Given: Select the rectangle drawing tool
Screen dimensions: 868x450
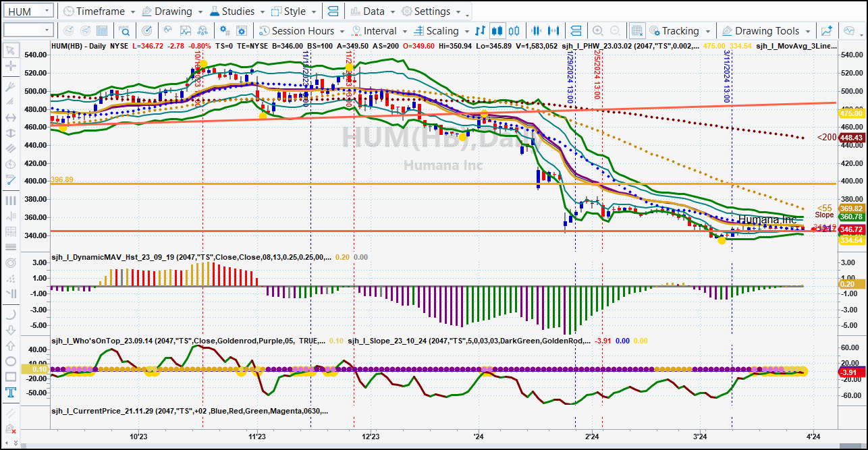Looking at the screenshot, I should (x=10, y=376).
